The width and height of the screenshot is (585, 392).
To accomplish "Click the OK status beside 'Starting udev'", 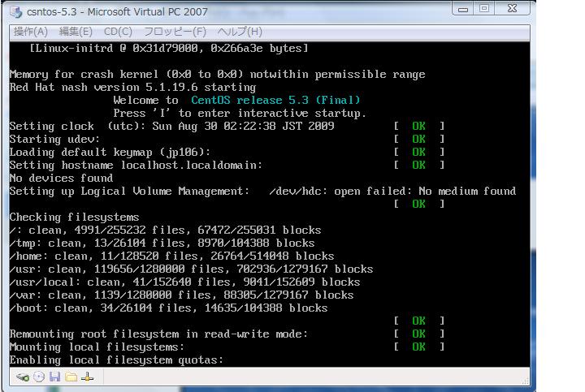I will tap(418, 139).
